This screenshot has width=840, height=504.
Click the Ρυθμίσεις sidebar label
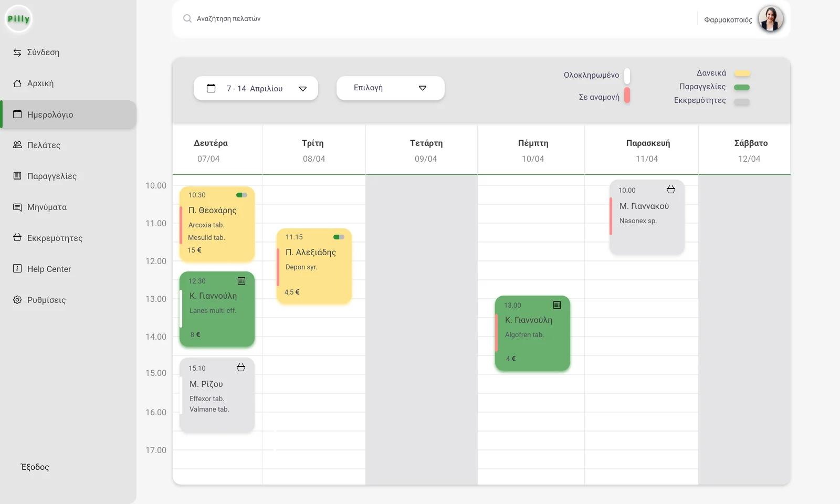(47, 300)
